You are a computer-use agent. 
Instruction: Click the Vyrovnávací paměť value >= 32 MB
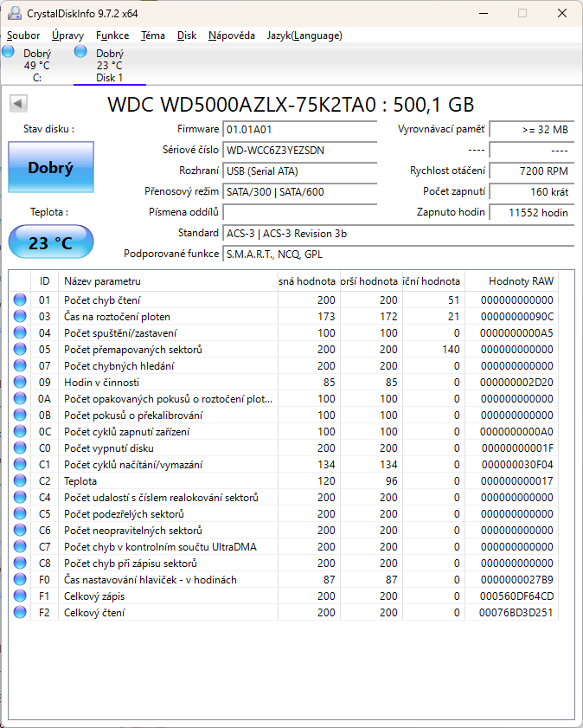click(532, 130)
